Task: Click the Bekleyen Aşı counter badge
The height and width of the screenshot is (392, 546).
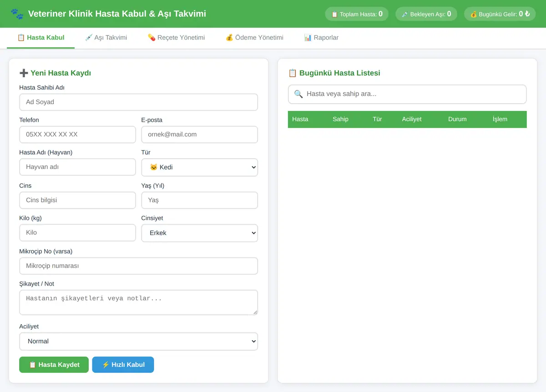Action: coord(426,14)
